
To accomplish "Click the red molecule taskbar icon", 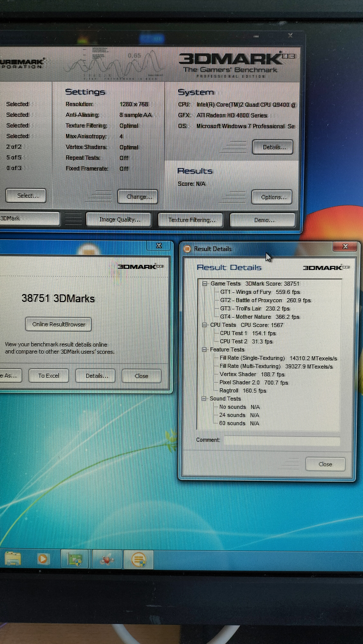I will pyautogui.click(x=107, y=559).
